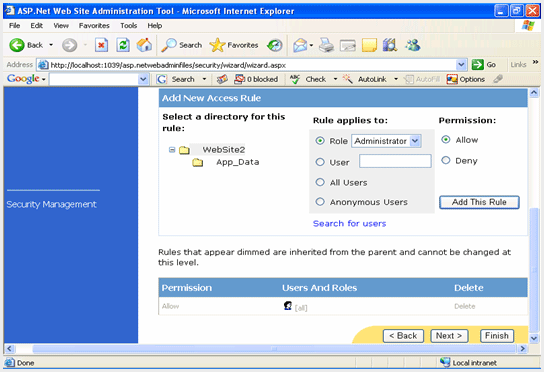Open Google toolbar Search options arrow
544x372 pixels.
(204, 79)
